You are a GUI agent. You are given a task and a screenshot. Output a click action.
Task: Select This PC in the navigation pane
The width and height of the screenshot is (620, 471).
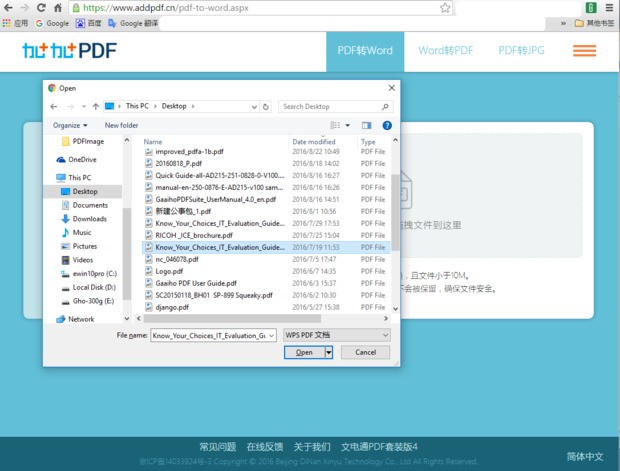tap(74, 178)
